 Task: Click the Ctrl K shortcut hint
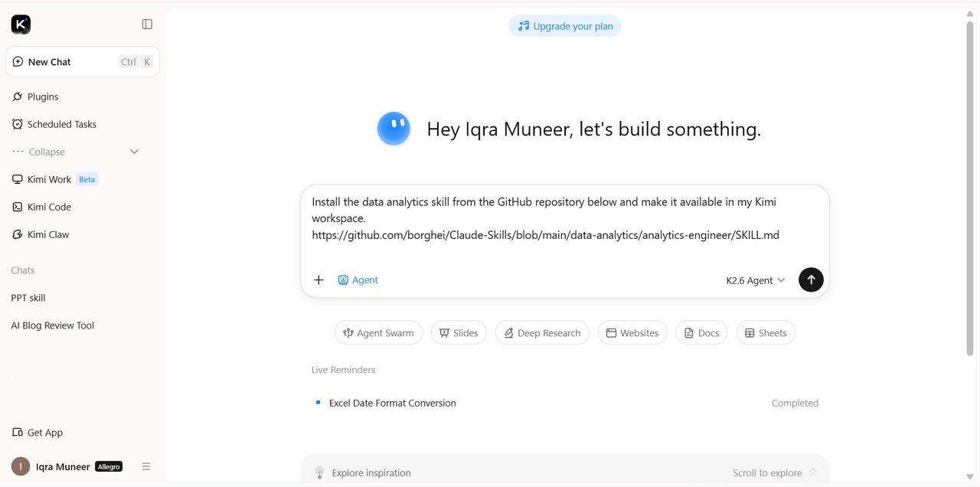[x=136, y=62]
